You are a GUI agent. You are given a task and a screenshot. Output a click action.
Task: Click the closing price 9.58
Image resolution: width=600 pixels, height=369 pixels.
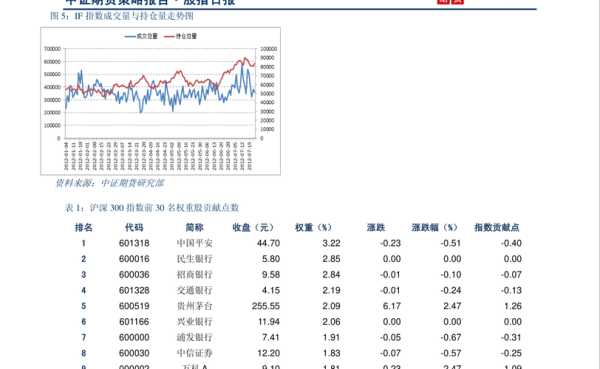click(271, 275)
